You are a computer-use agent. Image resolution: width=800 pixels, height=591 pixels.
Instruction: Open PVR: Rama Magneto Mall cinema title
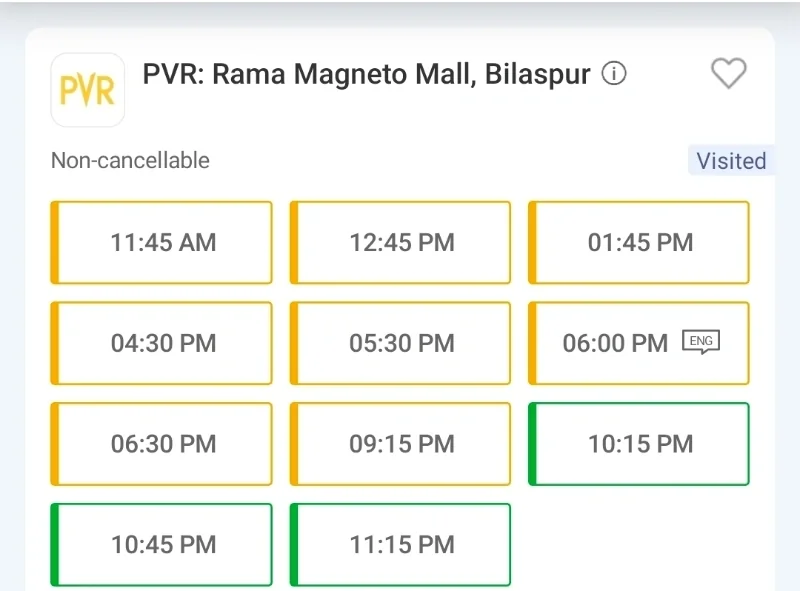pos(366,74)
